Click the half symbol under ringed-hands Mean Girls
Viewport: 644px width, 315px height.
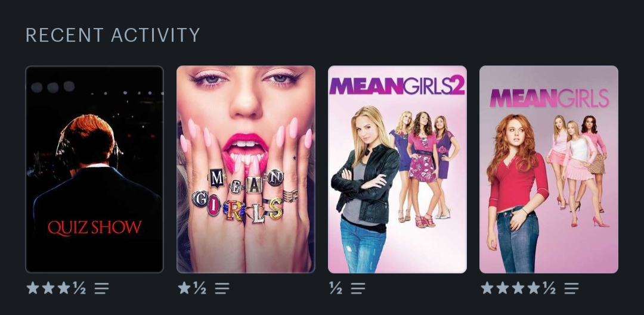tap(200, 288)
